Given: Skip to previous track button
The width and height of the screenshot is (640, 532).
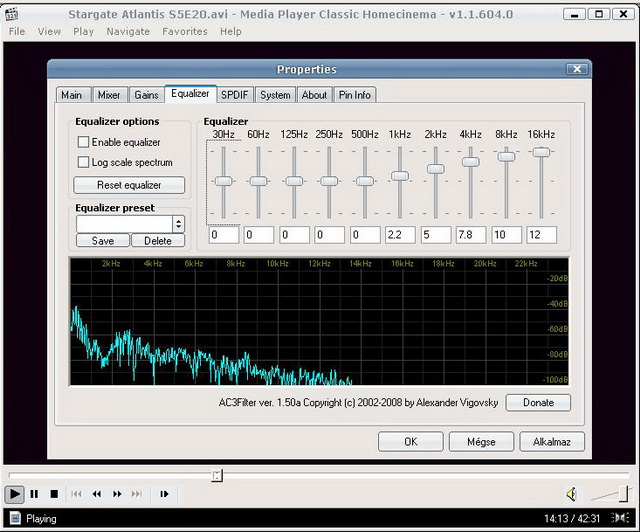Looking at the screenshot, I should [x=76, y=494].
